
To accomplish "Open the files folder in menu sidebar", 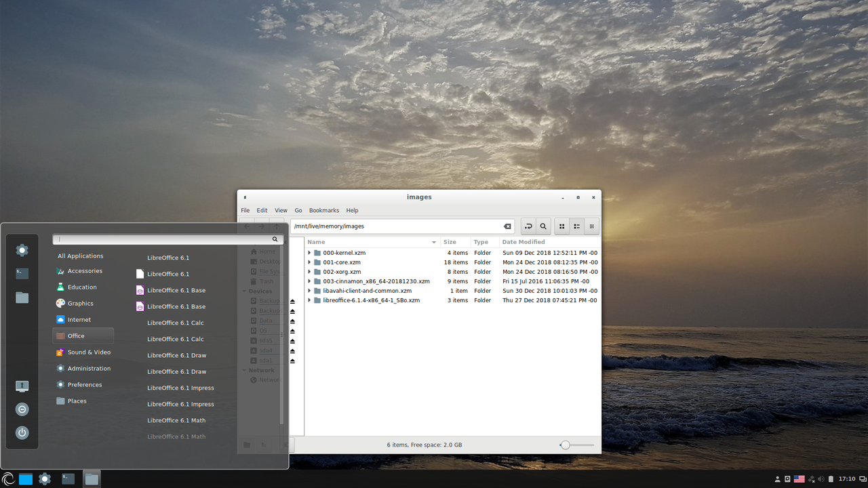I will (22, 298).
